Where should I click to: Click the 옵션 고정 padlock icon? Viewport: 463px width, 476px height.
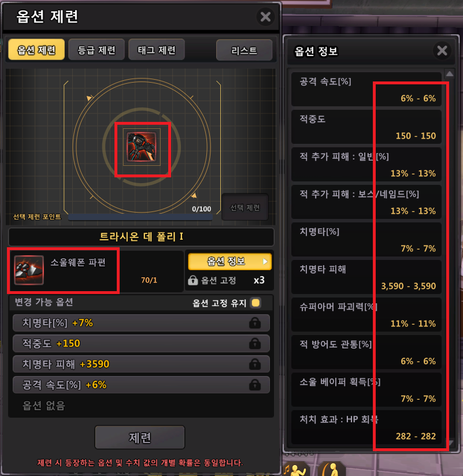193,280
